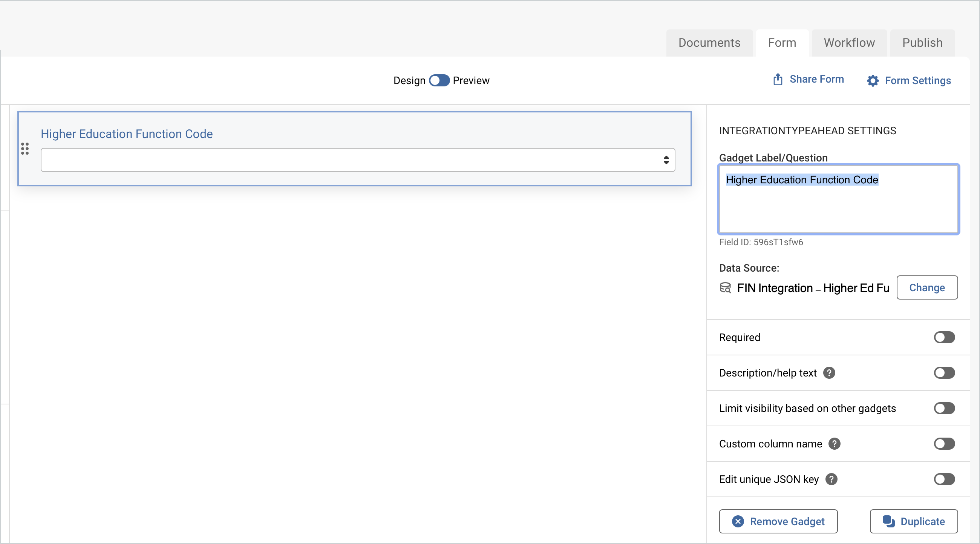
Task: Click Change next to the Data Source
Action: point(927,288)
